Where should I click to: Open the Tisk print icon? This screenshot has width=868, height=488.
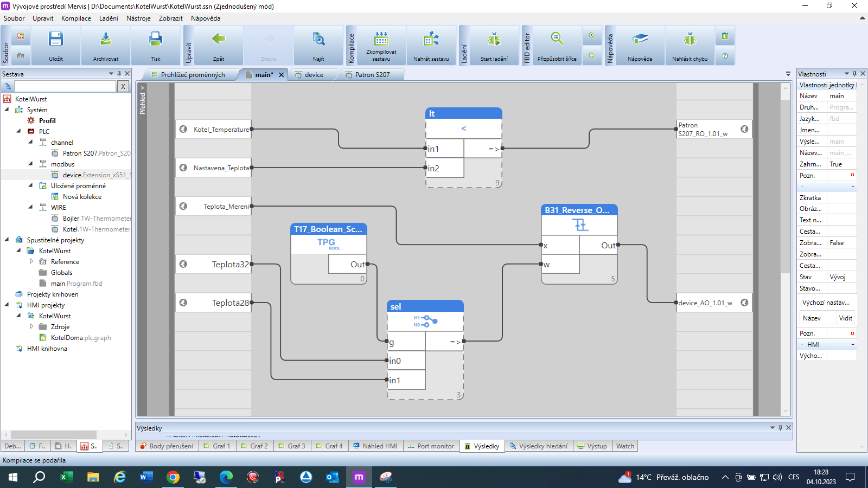(x=156, y=40)
